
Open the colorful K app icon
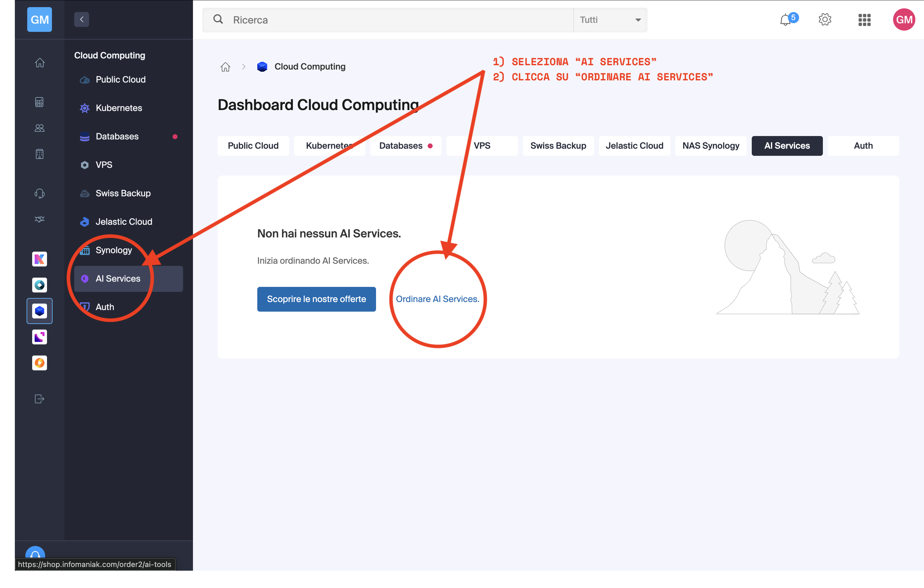40,259
